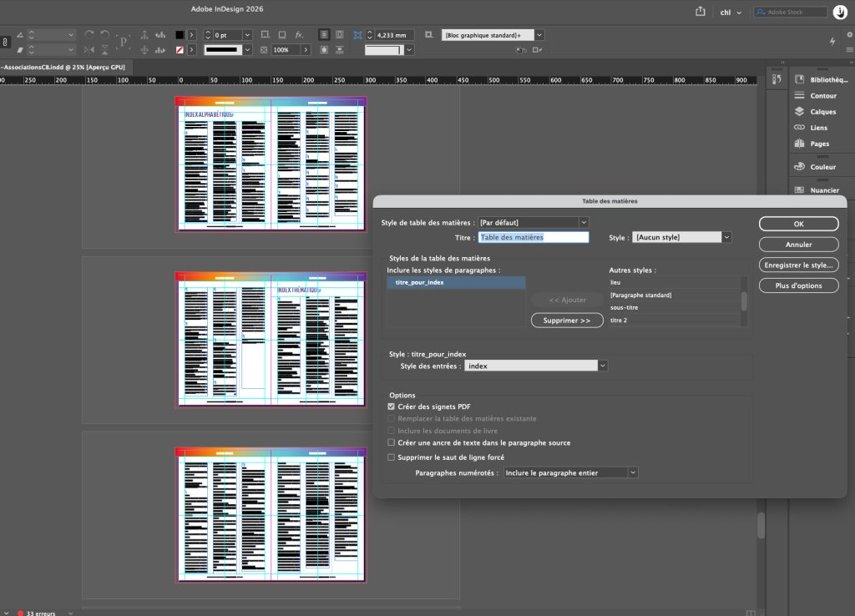Click OK in Table des matières dialog
This screenshot has width=855, height=616.
pyautogui.click(x=798, y=224)
